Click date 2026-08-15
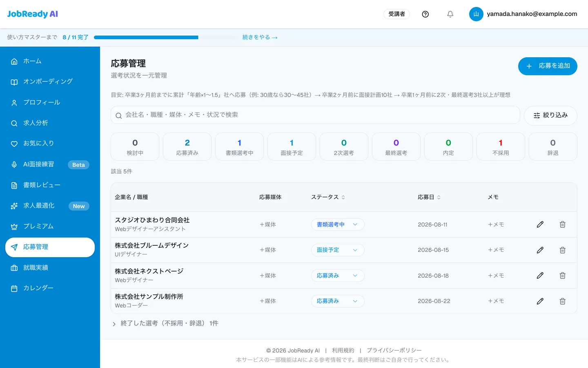The height and width of the screenshot is (368, 588). (x=433, y=250)
